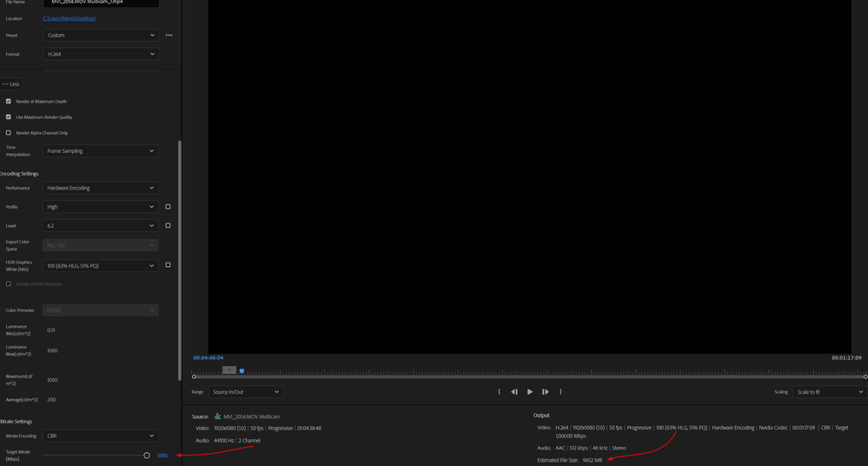Click the blue playhead marker on timeline
The height and width of the screenshot is (466, 868).
242,370
